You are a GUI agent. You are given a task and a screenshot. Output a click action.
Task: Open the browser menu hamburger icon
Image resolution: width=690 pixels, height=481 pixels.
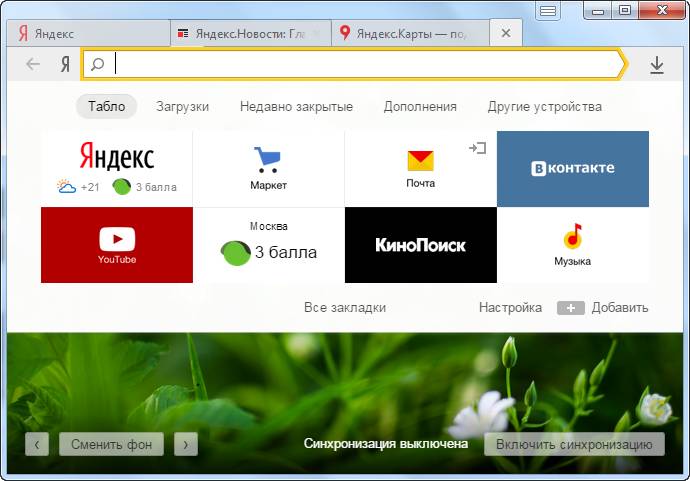(547, 11)
